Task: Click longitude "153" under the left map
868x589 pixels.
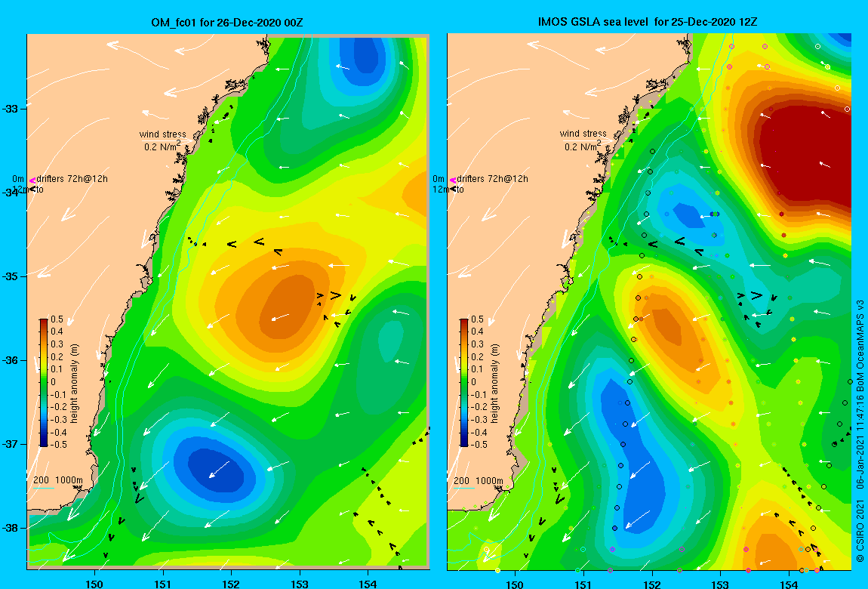Action: coord(300,584)
